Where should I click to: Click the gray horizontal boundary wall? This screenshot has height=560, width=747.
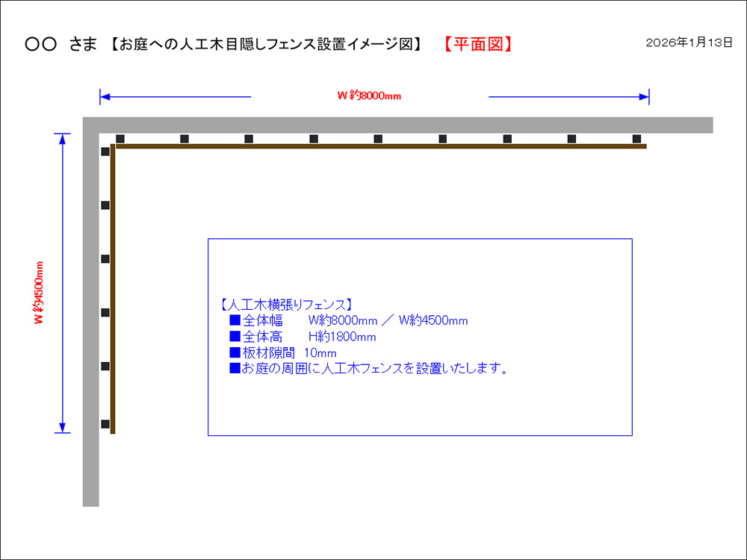tap(398, 125)
